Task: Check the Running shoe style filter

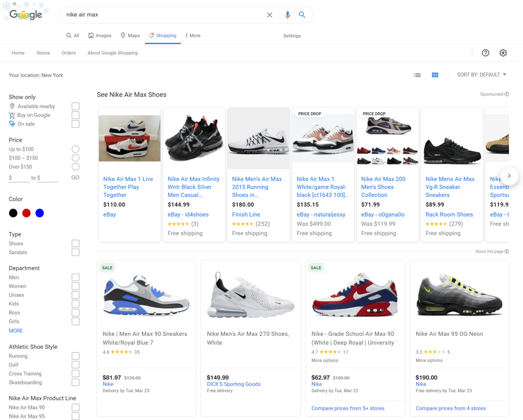Action: (76, 356)
